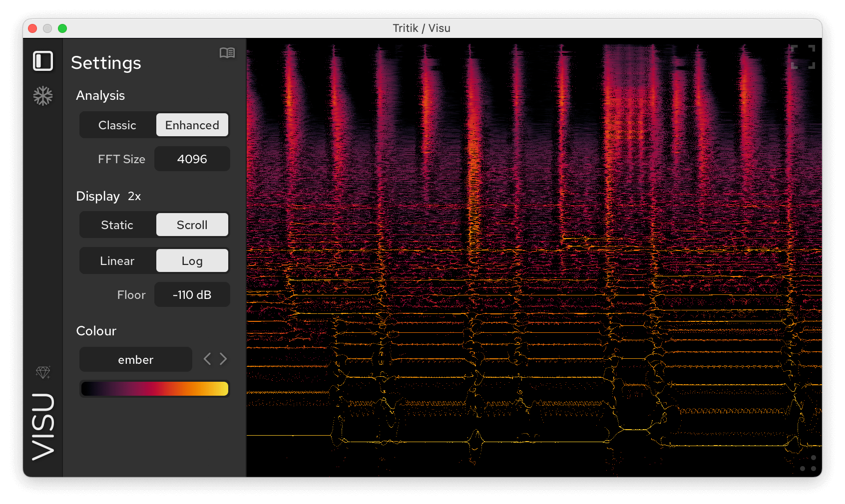845x504 pixels.
Task: Enter fullscreen via corner brackets icon
Action: pos(803,57)
